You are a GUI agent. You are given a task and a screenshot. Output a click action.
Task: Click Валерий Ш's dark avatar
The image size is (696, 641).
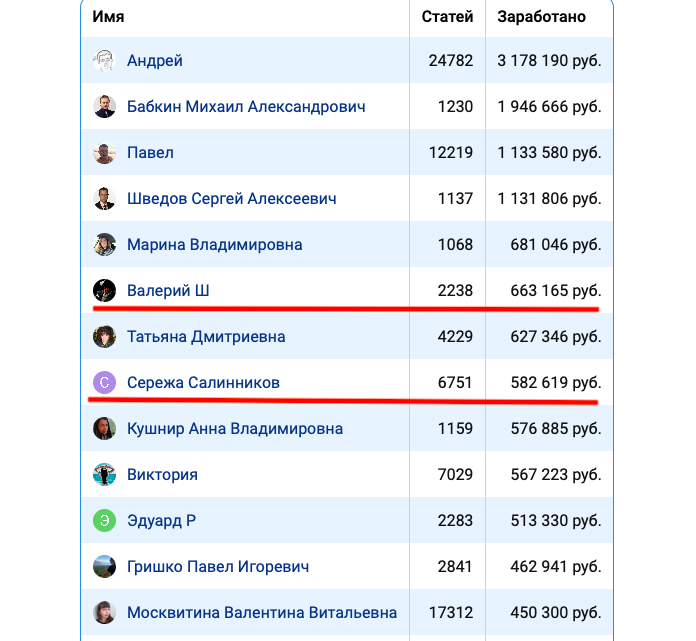[x=104, y=290]
